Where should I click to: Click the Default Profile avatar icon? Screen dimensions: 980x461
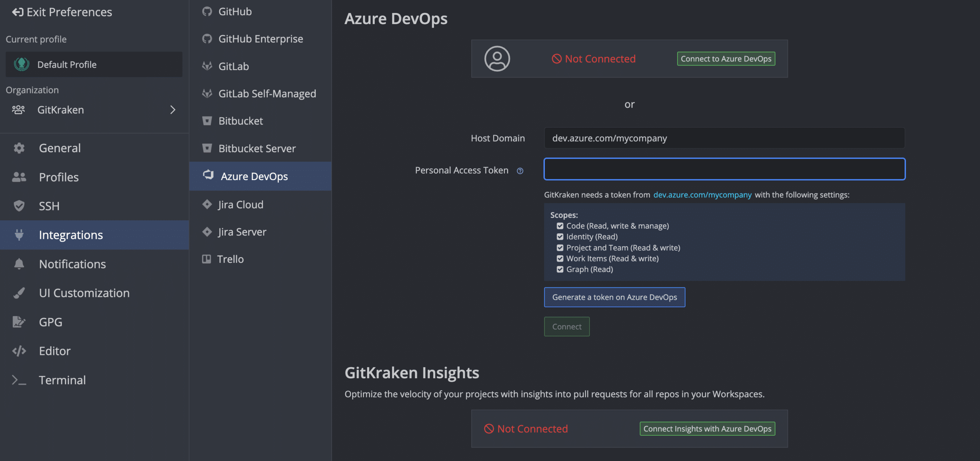(21, 64)
